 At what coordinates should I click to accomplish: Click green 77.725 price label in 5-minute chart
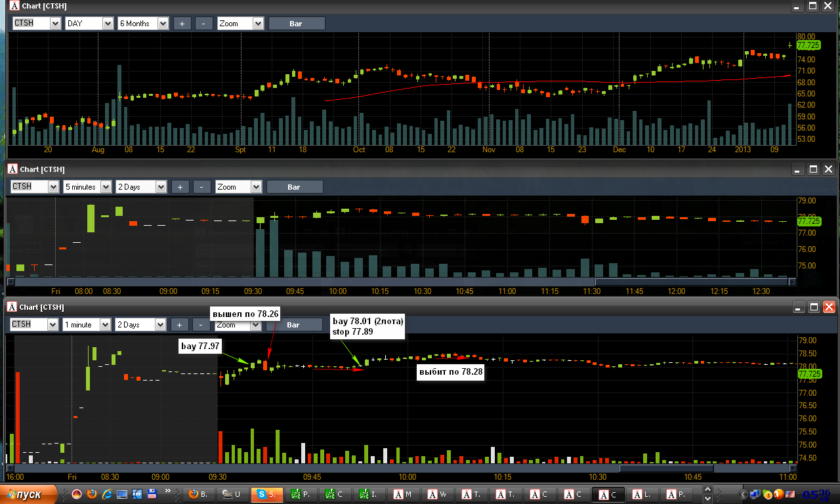pos(808,222)
